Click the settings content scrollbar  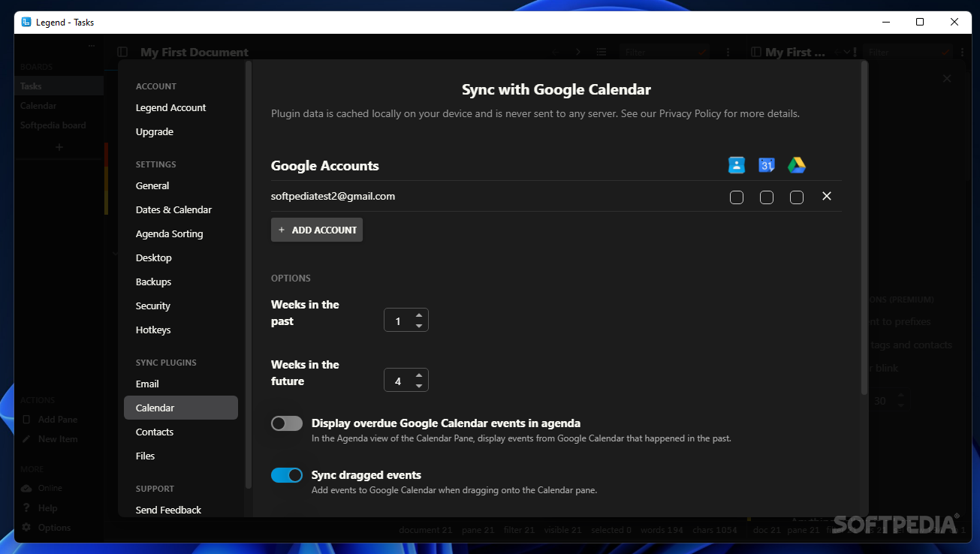[x=864, y=229]
